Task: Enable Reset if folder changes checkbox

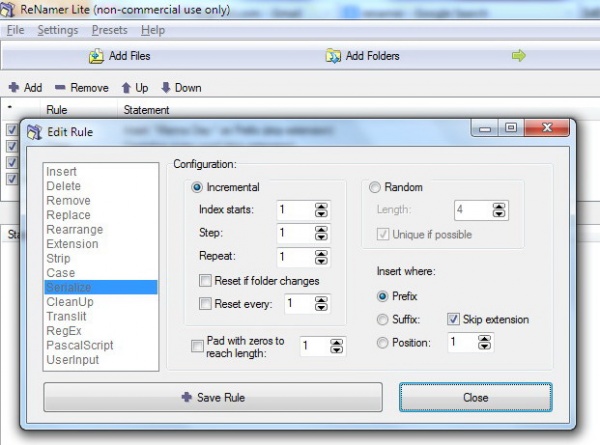Action: (x=205, y=280)
